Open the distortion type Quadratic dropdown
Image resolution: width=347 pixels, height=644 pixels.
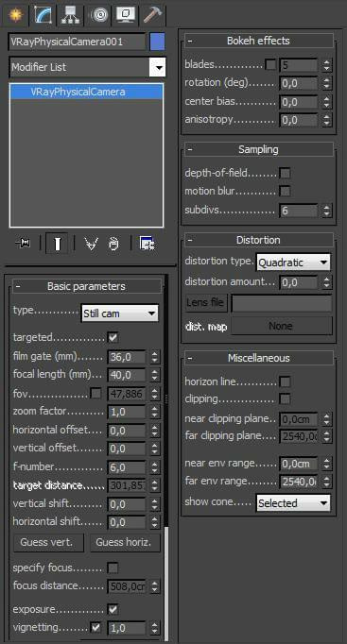coord(293,262)
